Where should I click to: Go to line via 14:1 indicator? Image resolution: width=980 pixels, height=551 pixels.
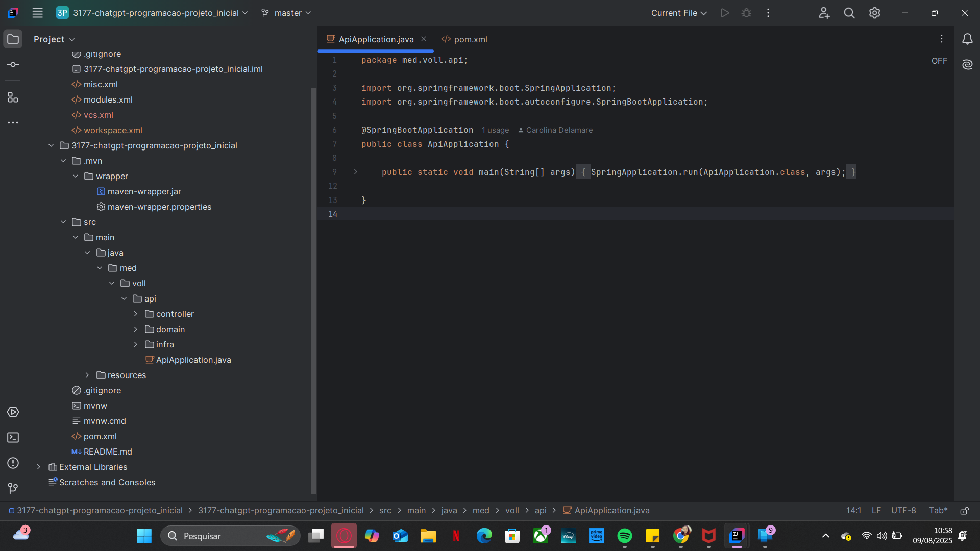[853, 511]
